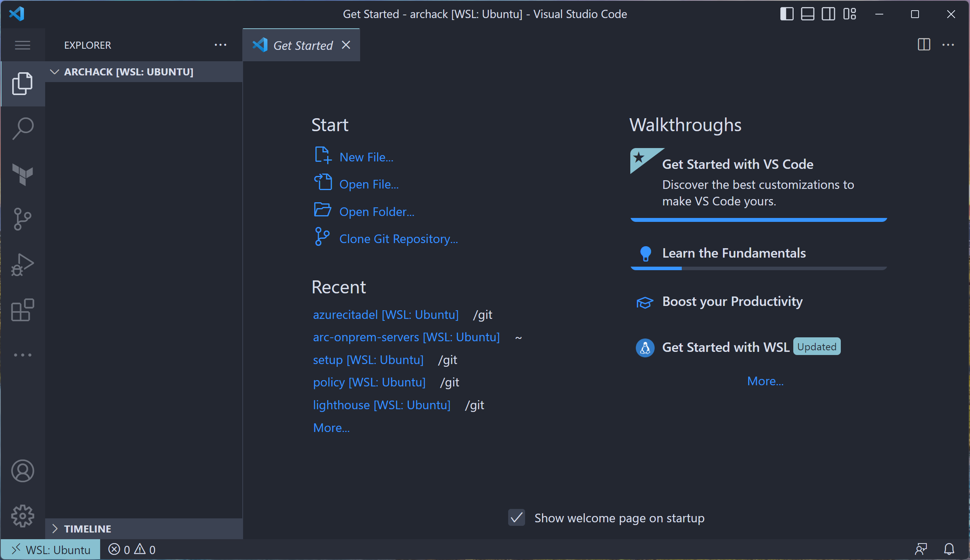This screenshot has width=970, height=560.
Task: Open the Run and Debug view
Action: [22, 264]
